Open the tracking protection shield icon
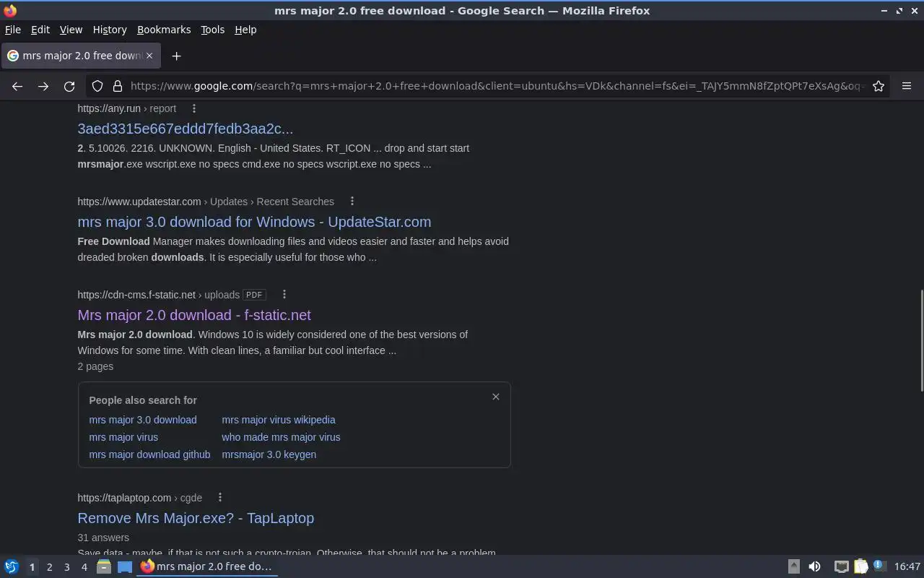 point(97,86)
